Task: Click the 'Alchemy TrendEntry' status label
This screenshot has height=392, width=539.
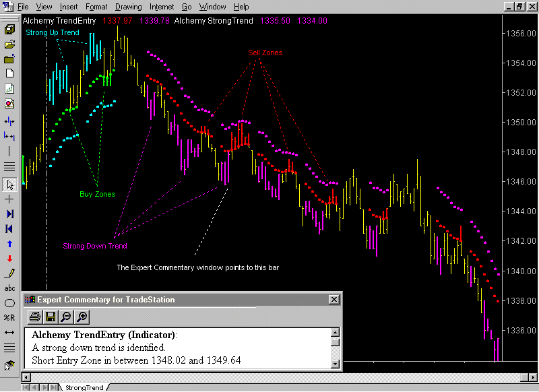Action: (59, 21)
